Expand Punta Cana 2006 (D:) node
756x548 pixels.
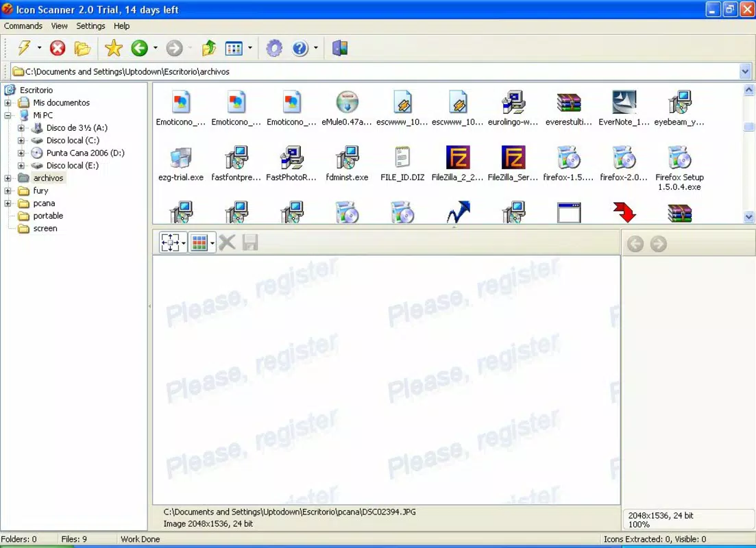[x=21, y=153]
